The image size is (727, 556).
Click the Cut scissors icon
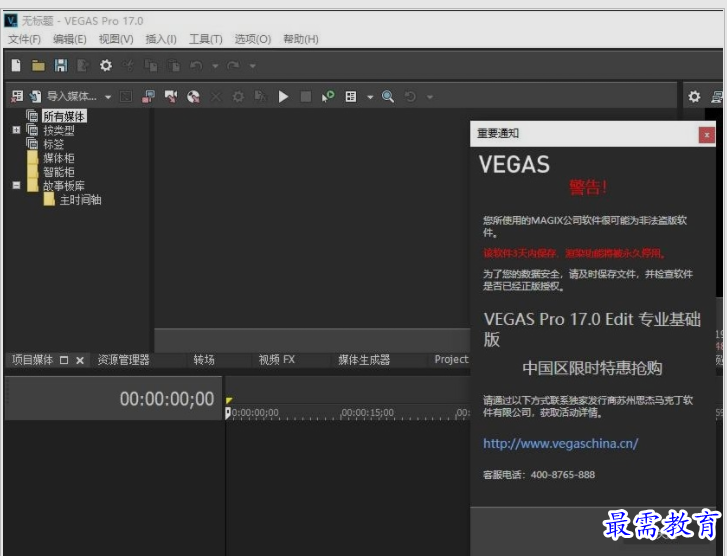click(128, 66)
